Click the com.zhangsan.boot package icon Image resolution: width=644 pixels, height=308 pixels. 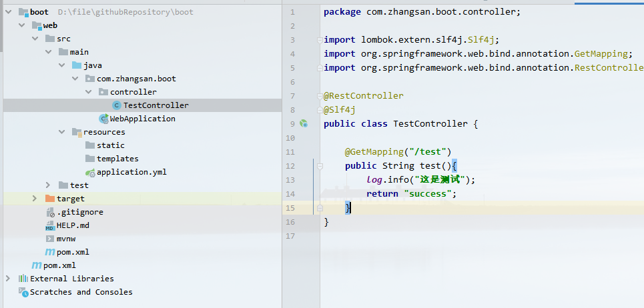coord(90,79)
